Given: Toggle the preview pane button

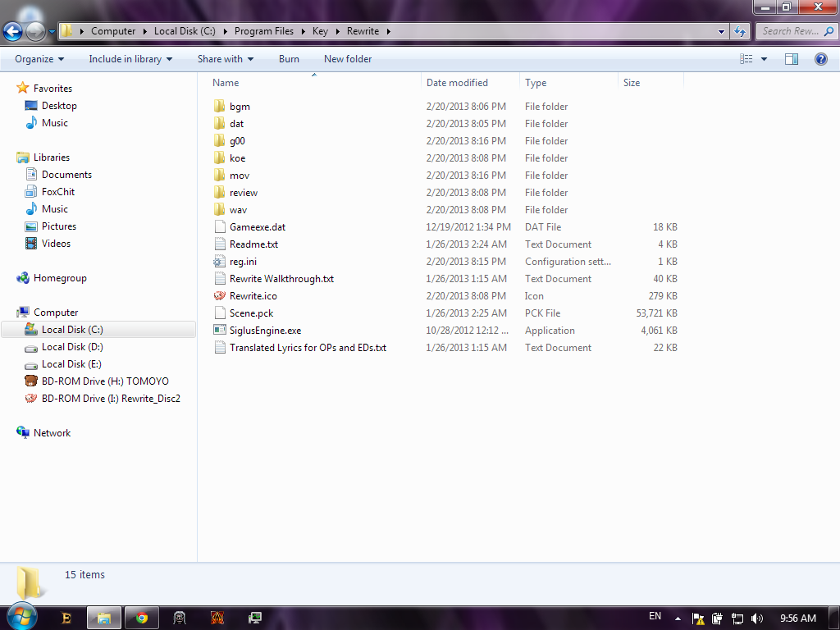Looking at the screenshot, I should click(792, 59).
